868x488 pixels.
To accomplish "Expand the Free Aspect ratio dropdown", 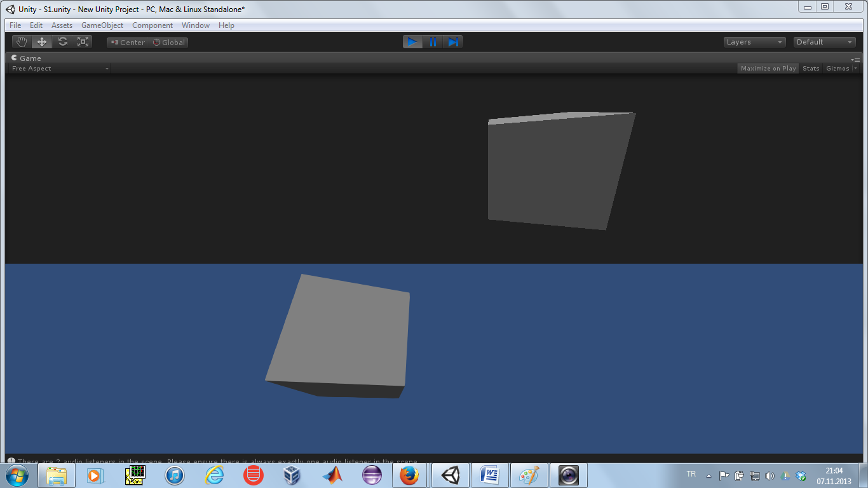I will pyautogui.click(x=60, y=69).
